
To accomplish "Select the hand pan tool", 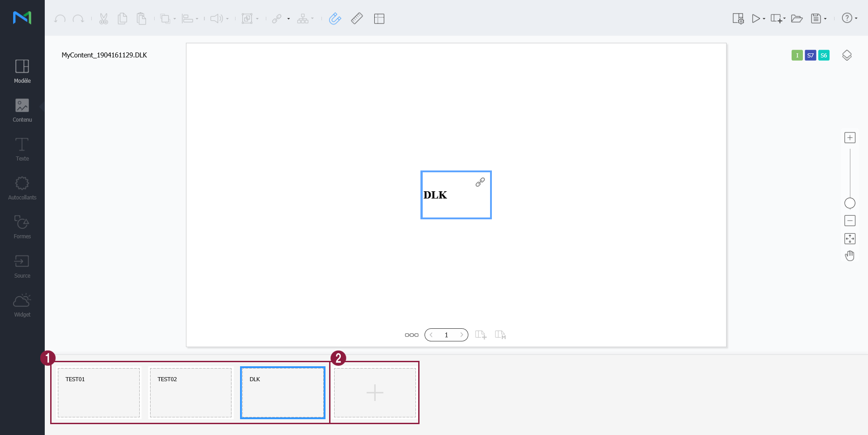I will [849, 256].
